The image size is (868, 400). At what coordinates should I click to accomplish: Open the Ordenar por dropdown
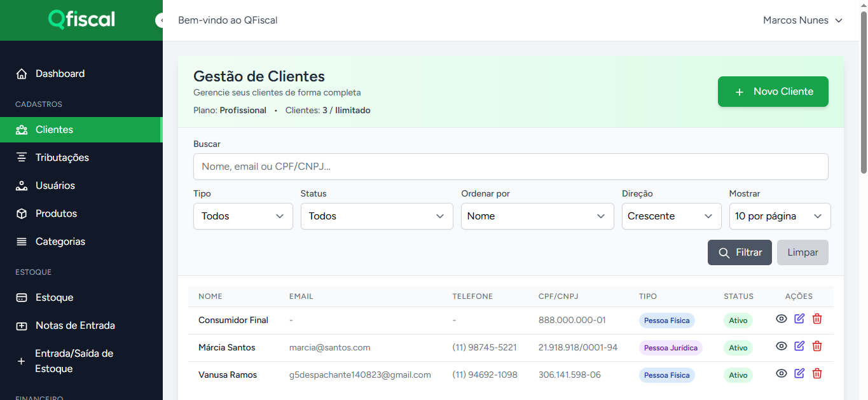coord(537,216)
